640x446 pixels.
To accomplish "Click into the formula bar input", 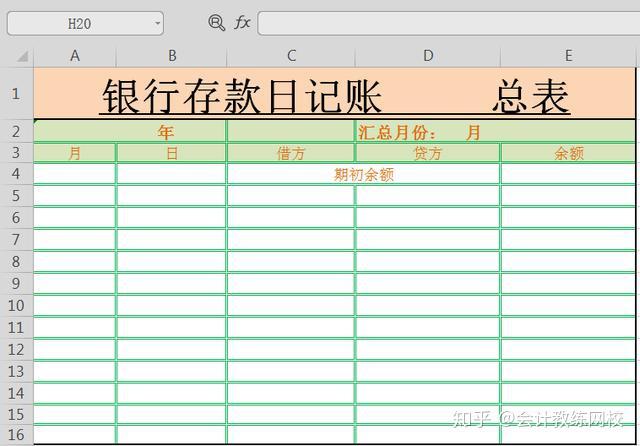I will click(x=449, y=23).
